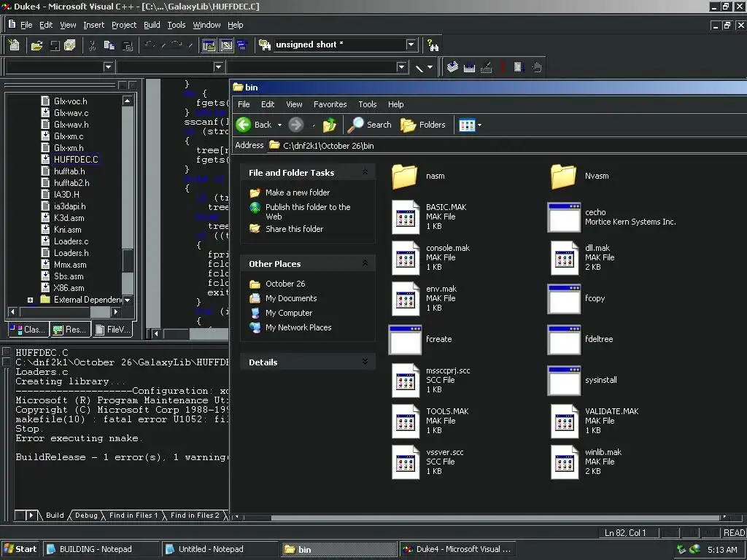Select HUFFDEC.C in the file tree
Image resolution: width=747 pixels, height=560 pixels.
pyautogui.click(x=76, y=160)
